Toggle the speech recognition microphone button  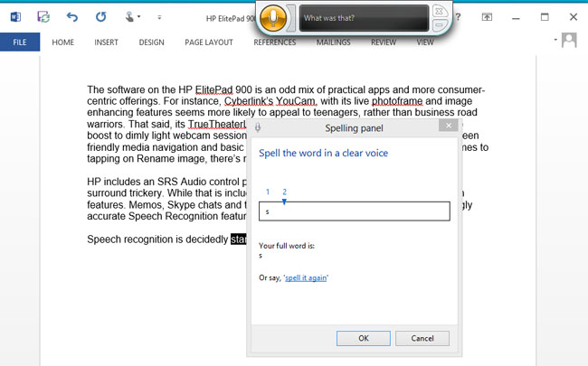[x=273, y=18]
